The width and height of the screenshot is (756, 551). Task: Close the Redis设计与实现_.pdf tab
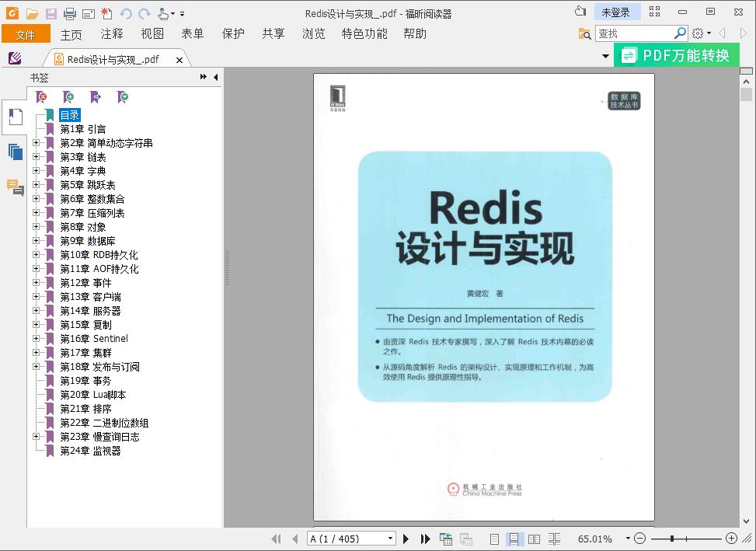click(179, 60)
